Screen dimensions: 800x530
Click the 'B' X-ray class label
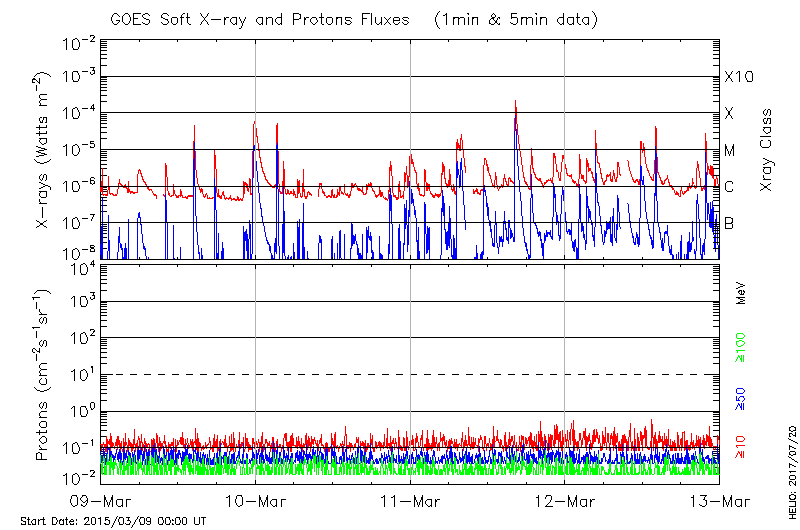point(729,223)
